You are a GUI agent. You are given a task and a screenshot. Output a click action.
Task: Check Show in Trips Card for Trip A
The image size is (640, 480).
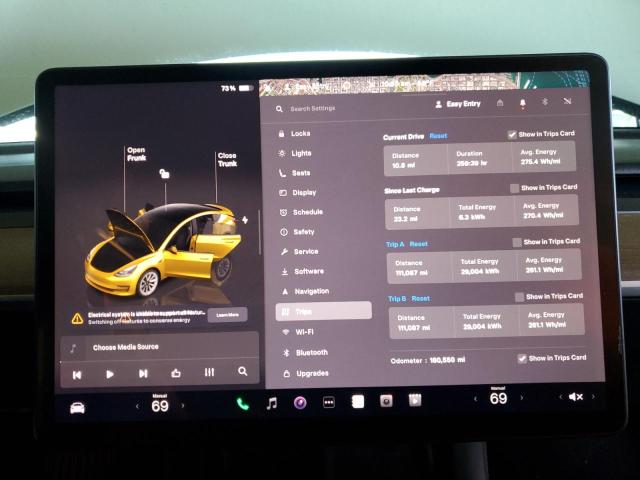(x=517, y=242)
